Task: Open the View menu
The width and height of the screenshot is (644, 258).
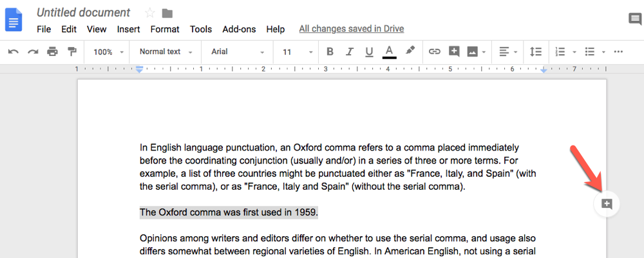Action: (x=97, y=29)
